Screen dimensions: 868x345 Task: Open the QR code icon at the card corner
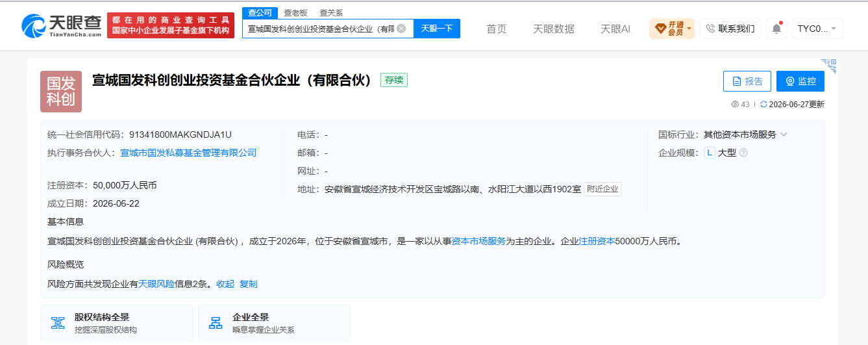829,65
